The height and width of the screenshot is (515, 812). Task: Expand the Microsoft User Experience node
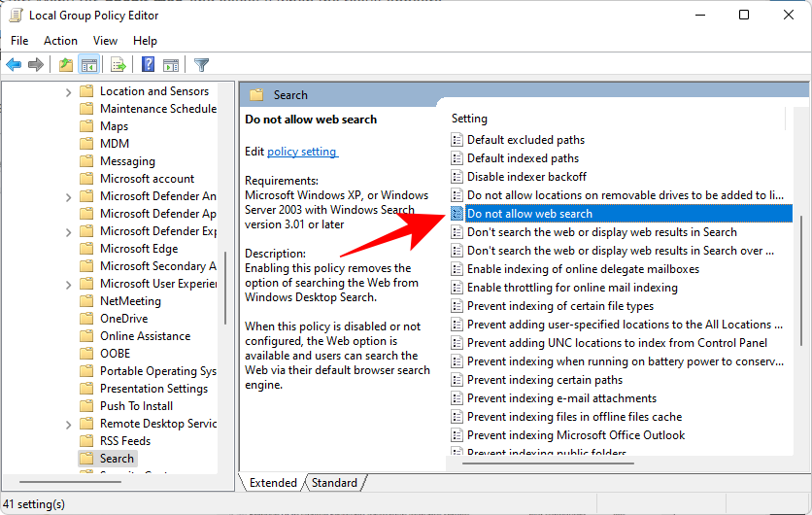pyautogui.click(x=68, y=285)
